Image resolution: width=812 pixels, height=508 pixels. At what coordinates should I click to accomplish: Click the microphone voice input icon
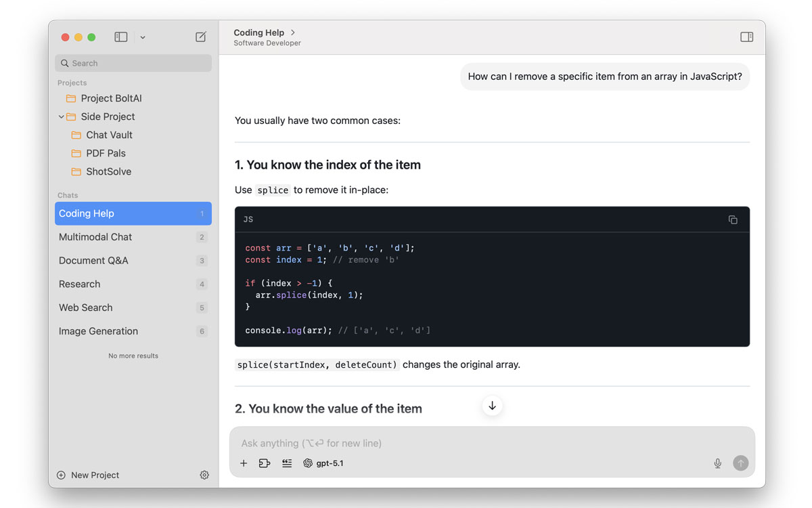pyautogui.click(x=718, y=463)
